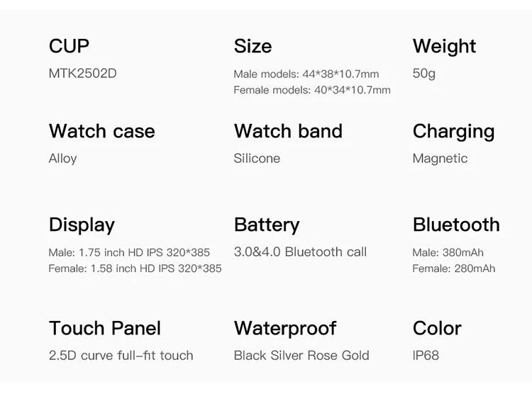Click the 3.0&4.0 Bluetooth call text
This screenshot has height=401, width=532.
tap(300, 252)
